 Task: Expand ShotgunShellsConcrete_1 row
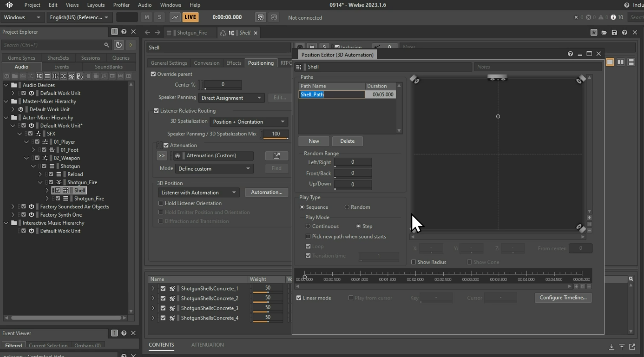(153, 289)
